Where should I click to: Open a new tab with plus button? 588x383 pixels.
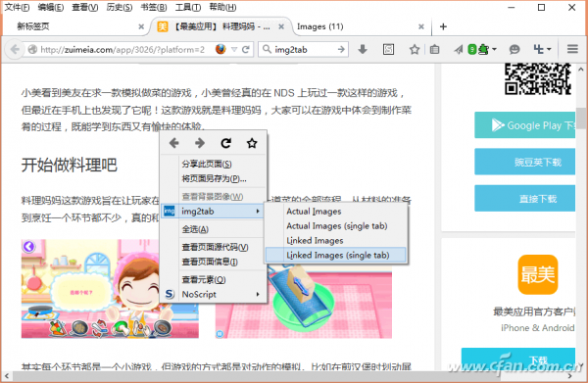point(443,26)
